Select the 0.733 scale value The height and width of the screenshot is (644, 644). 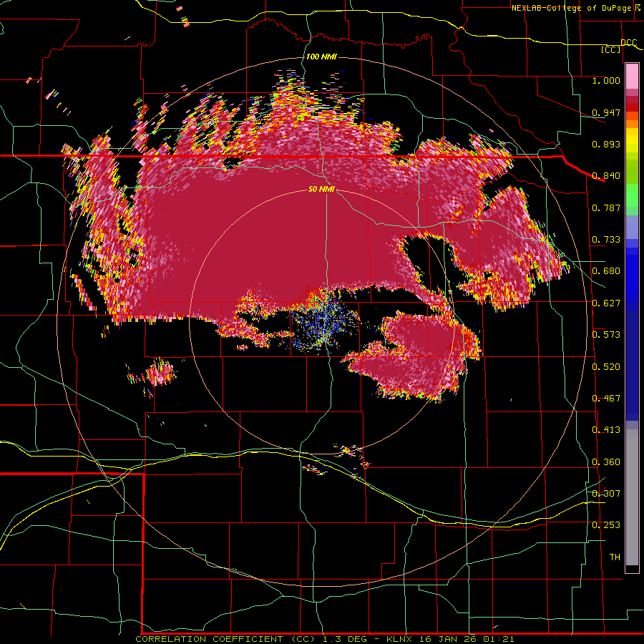[606, 240]
